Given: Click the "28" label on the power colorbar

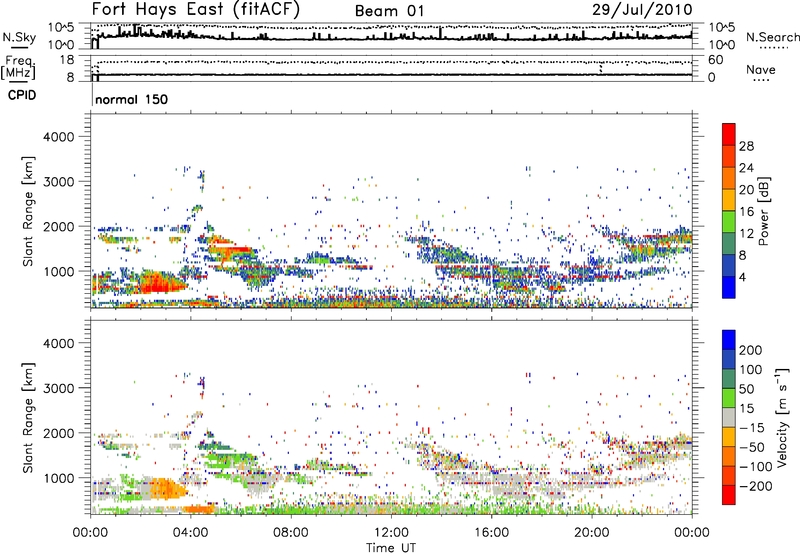Looking at the screenshot, I should pos(746,146).
